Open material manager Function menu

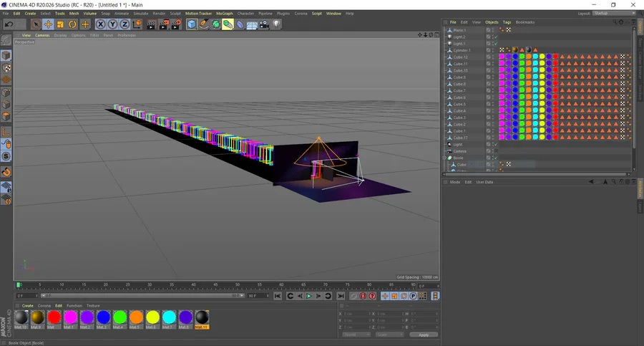point(74,306)
